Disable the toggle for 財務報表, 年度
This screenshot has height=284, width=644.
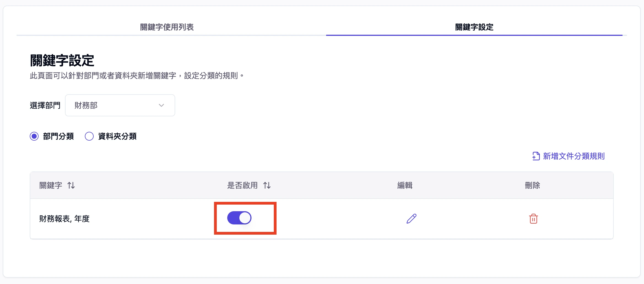[239, 218]
